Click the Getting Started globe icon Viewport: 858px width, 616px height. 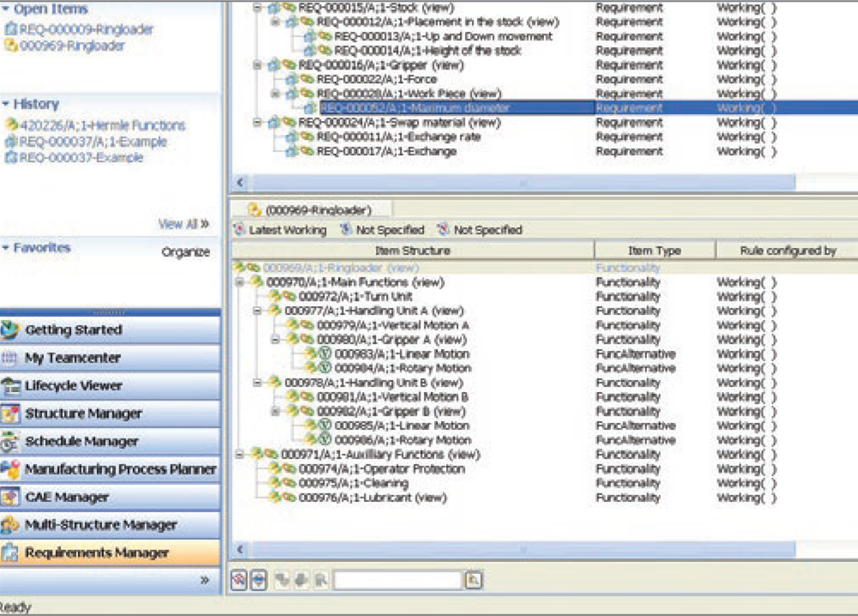tap(10, 330)
